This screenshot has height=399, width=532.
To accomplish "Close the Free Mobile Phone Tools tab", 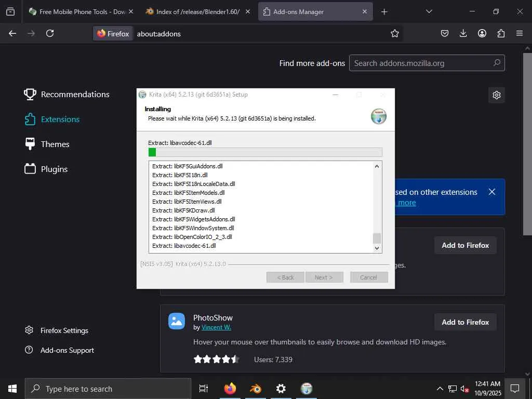I will click(131, 11).
